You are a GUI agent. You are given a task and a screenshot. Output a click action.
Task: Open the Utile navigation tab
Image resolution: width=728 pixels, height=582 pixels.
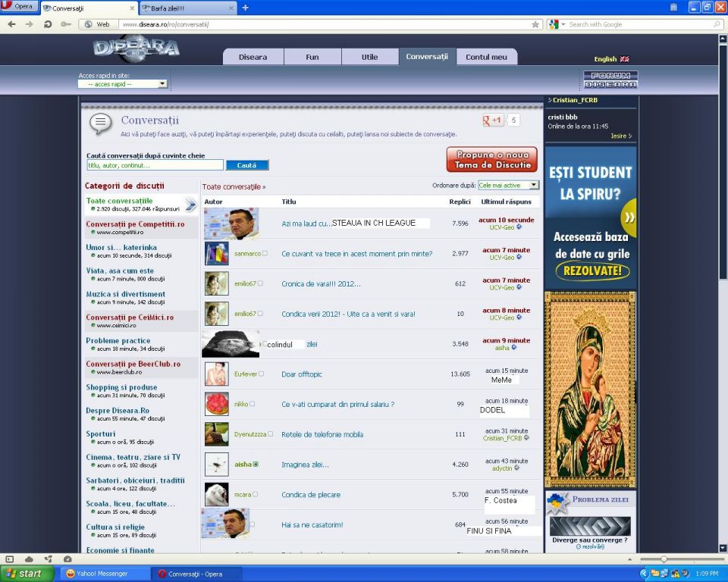[x=369, y=57]
